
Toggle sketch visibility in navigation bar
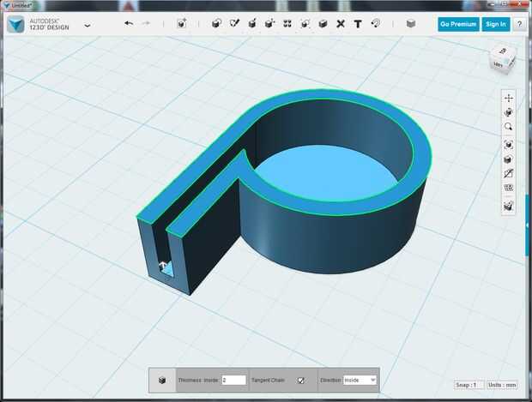(x=508, y=173)
